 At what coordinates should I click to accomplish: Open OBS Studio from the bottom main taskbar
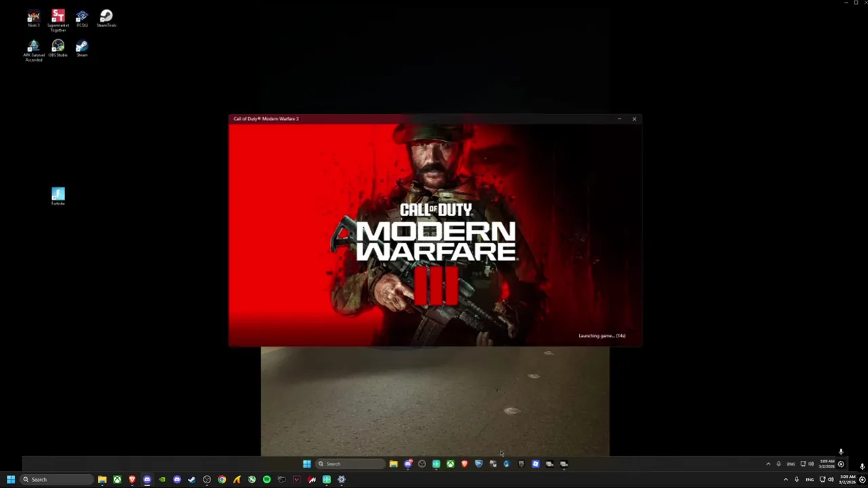207,479
